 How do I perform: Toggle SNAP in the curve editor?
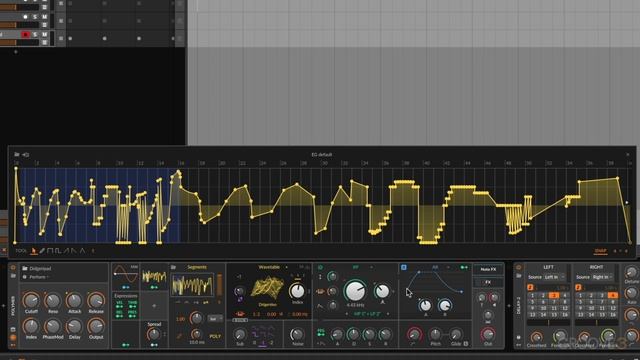600,251
